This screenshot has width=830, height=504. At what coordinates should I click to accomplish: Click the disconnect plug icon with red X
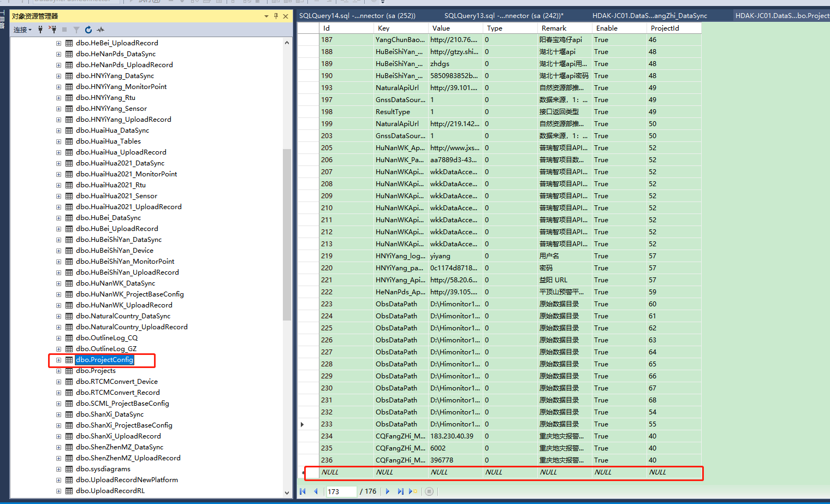[52, 29]
